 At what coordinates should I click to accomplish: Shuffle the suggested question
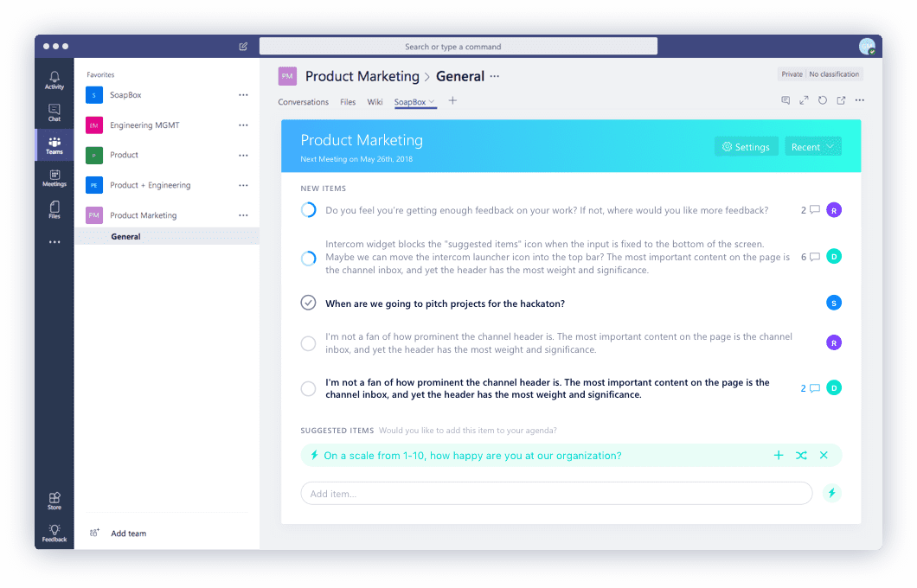click(801, 456)
